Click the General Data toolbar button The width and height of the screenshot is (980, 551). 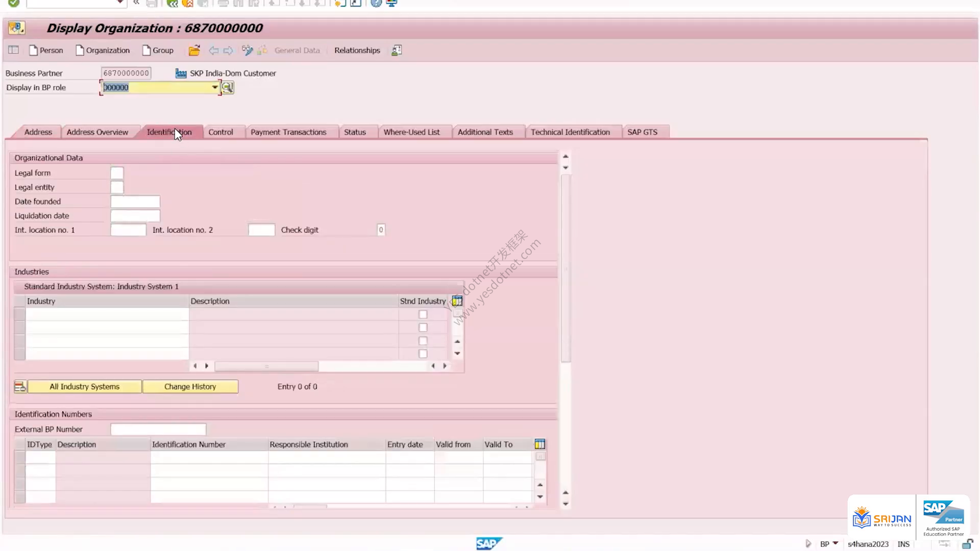297,51
